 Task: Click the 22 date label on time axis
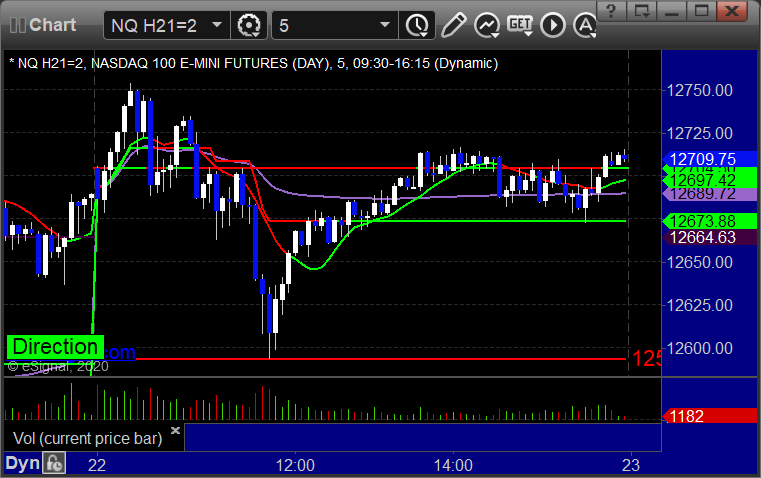click(x=97, y=465)
